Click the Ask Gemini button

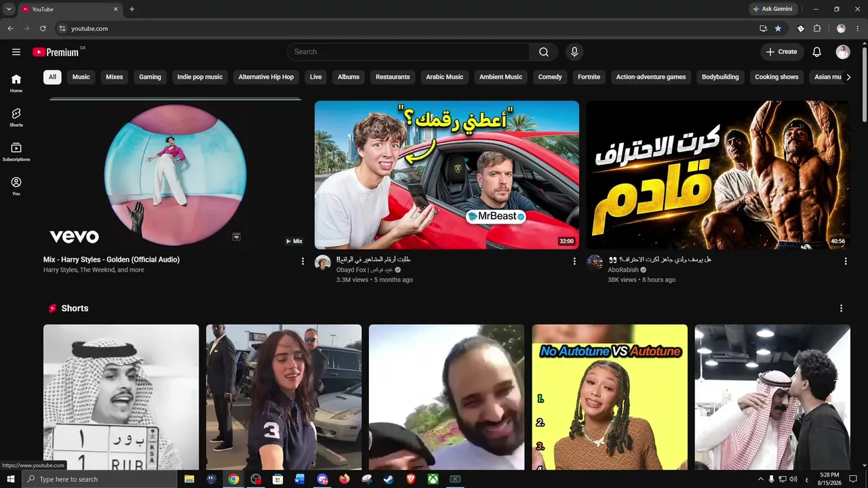coord(772,9)
